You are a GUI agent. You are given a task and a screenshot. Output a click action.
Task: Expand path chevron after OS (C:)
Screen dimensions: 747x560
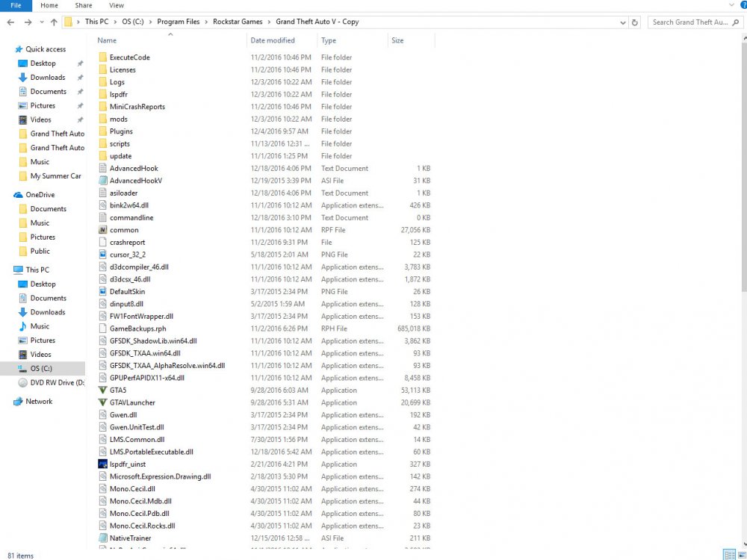(x=150, y=22)
